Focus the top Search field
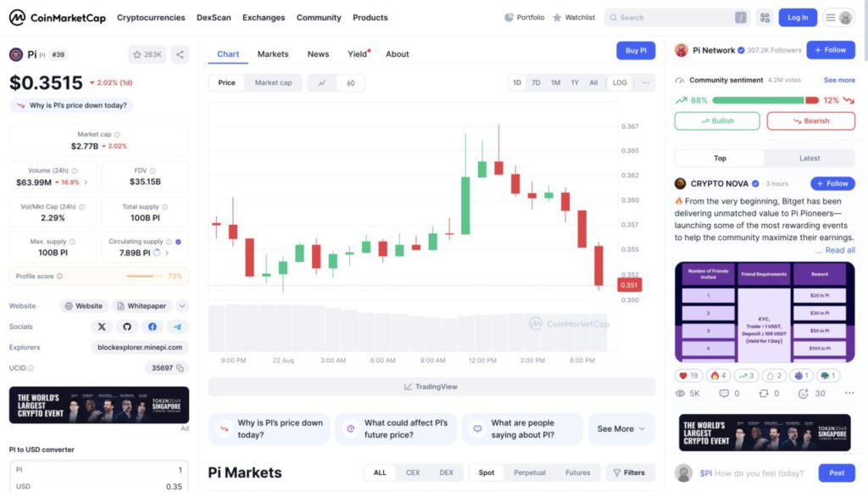The height and width of the screenshot is (492, 868). point(674,17)
